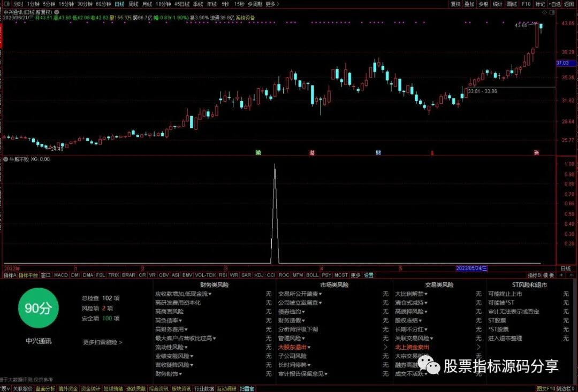Viewport: 578px width, 392px height.
Task: Select the KDJ indicator
Action: (x=259, y=275)
